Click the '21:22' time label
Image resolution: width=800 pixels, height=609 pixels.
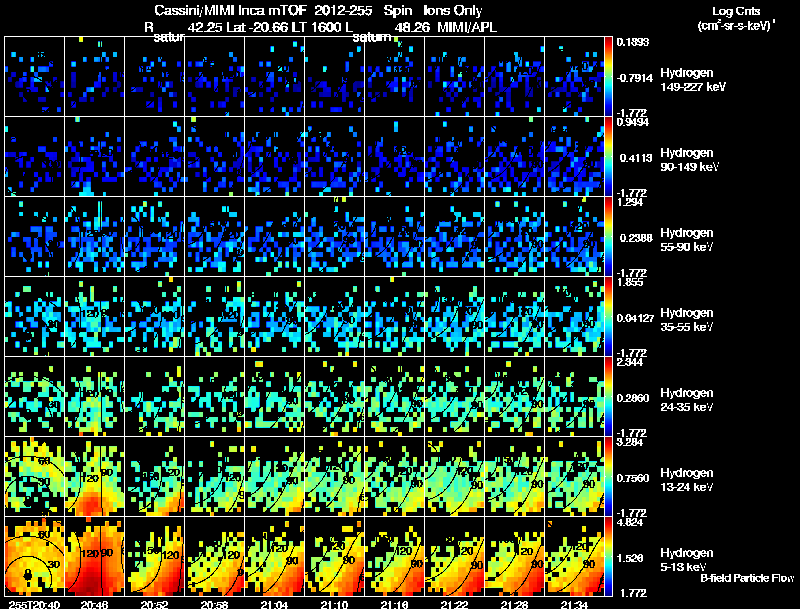click(455, 605)
